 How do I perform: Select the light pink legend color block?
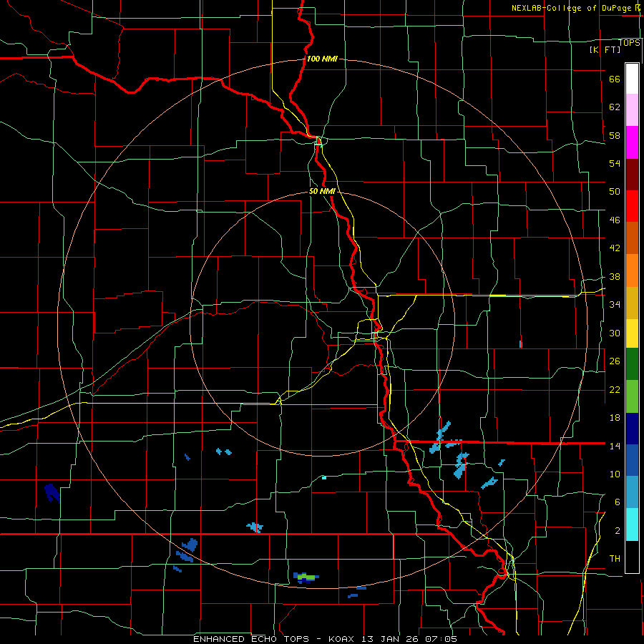point(632,110)
